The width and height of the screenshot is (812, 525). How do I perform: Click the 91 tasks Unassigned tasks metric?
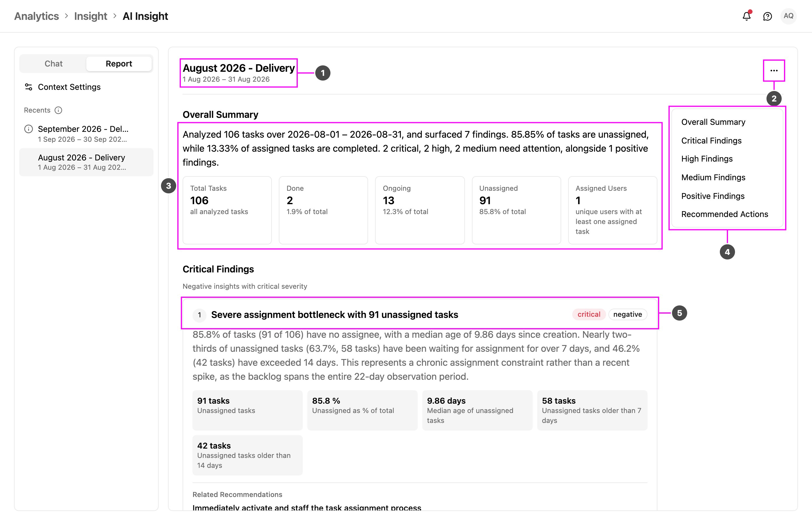[247, 410]
